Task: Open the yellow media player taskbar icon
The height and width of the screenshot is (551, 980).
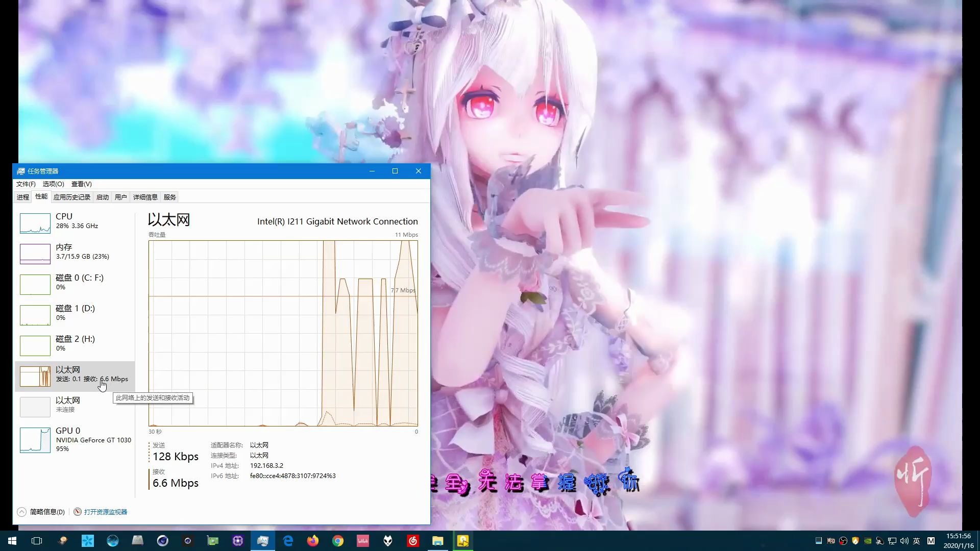Action: tap(463, 541)
